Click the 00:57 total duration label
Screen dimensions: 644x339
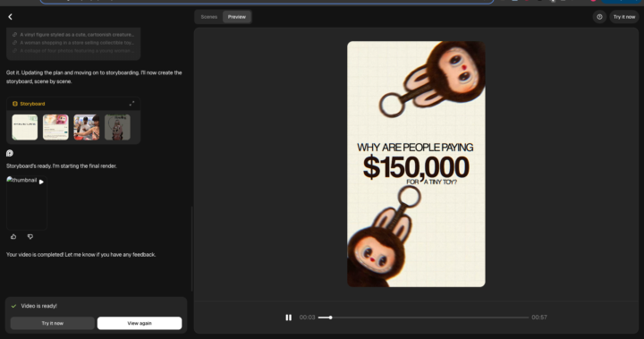pos(539,318)
